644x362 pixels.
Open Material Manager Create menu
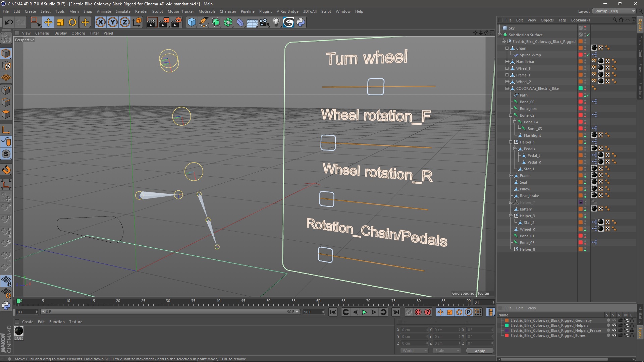click(x=28, y=322)
